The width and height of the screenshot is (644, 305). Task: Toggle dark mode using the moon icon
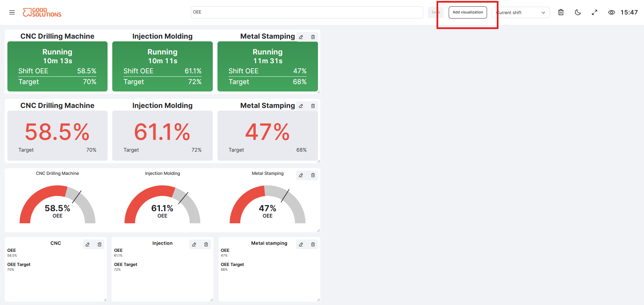pos(578,12)
